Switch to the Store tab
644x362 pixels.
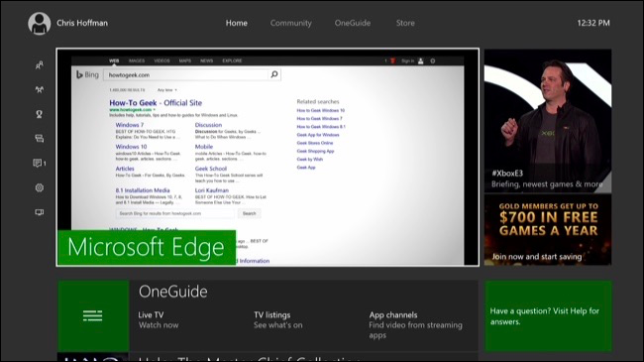(405, 23)
